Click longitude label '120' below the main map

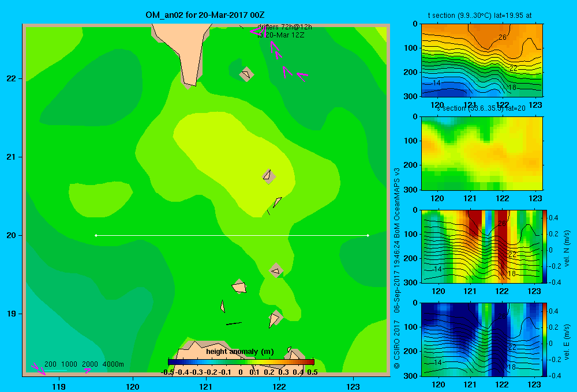(x=133, y=386)
